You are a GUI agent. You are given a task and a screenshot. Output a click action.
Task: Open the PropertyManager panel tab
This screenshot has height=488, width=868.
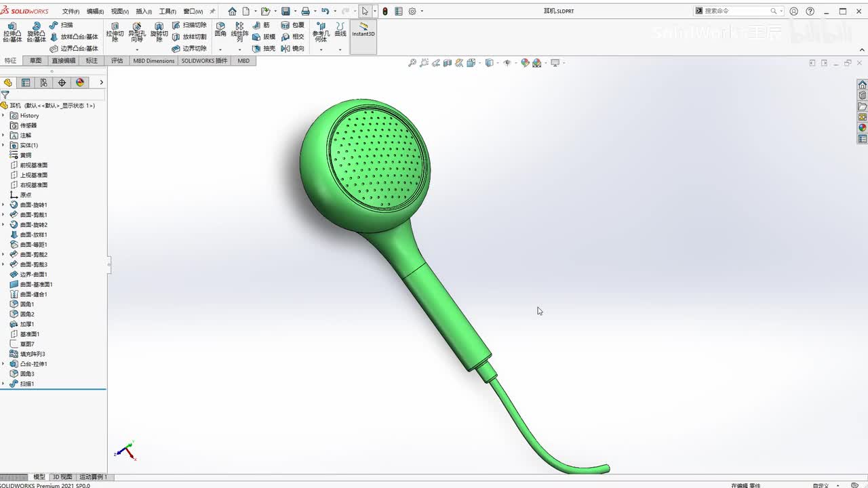[x=26, y=83]
